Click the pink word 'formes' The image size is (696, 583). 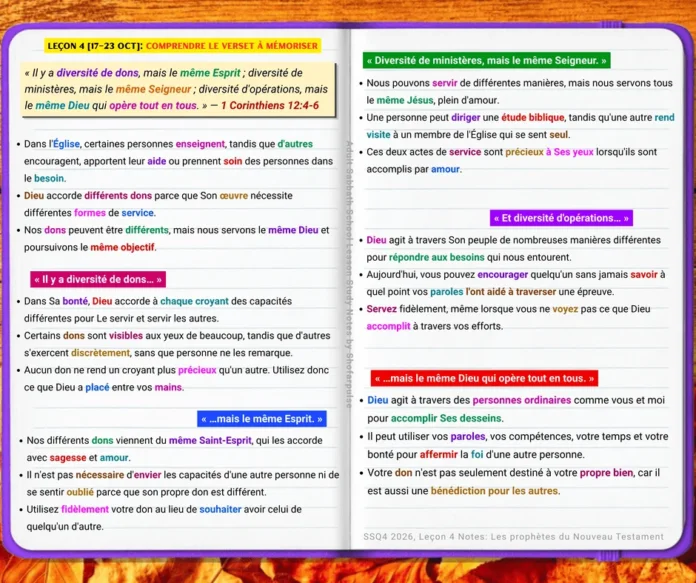[90, 213]
